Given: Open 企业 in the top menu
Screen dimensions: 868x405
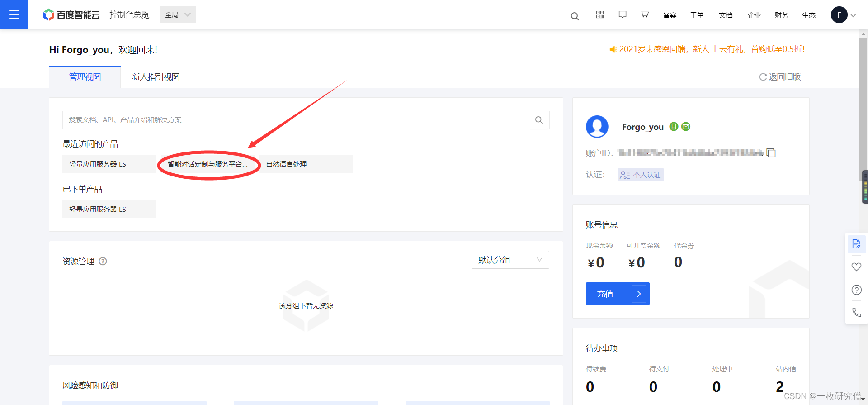Looking at the screenshot, I should pyautogui.click(x=755, y=15).
